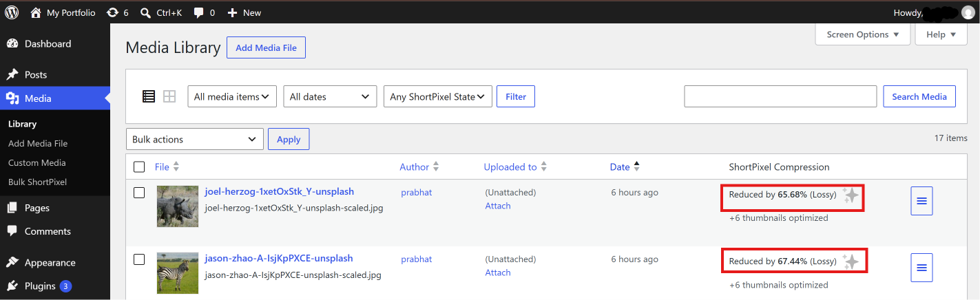
Task: Open ShortPixel actions menu for joel-herzog
Action: [921, 201]
